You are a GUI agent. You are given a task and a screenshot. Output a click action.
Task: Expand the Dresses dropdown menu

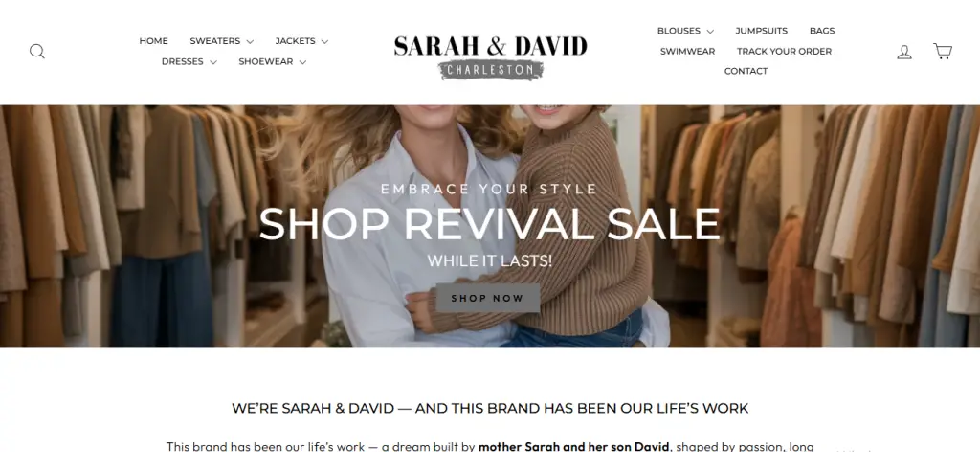pyautogui.click(x=189, y=62)
